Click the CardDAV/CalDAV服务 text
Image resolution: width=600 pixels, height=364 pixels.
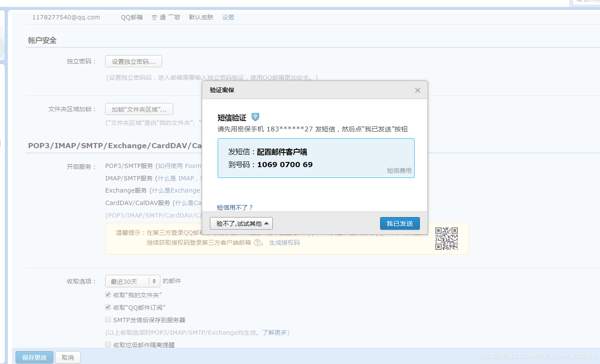tap(138, 203)
